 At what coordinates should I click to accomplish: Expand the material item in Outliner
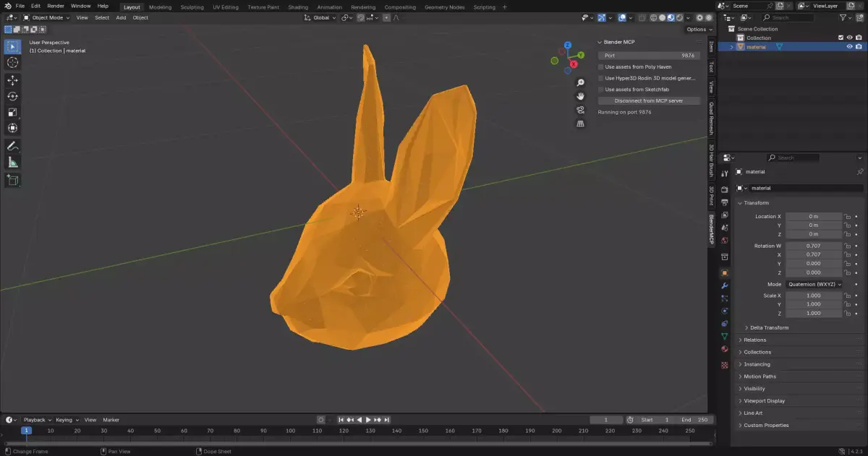731,47
